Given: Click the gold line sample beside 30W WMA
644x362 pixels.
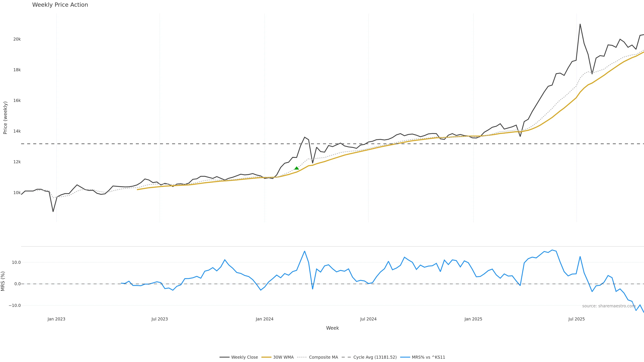Looking at the screenshot, I should tap(266, 357).
